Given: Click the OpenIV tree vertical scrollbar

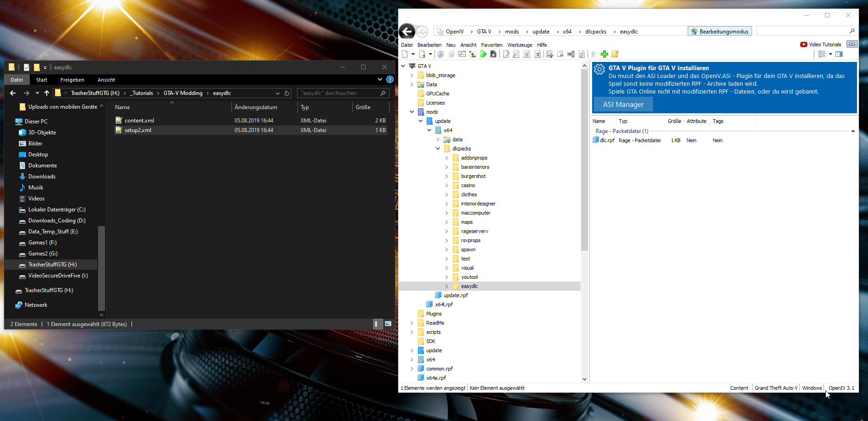Looking at the screenshot, I should coord(584,161).
